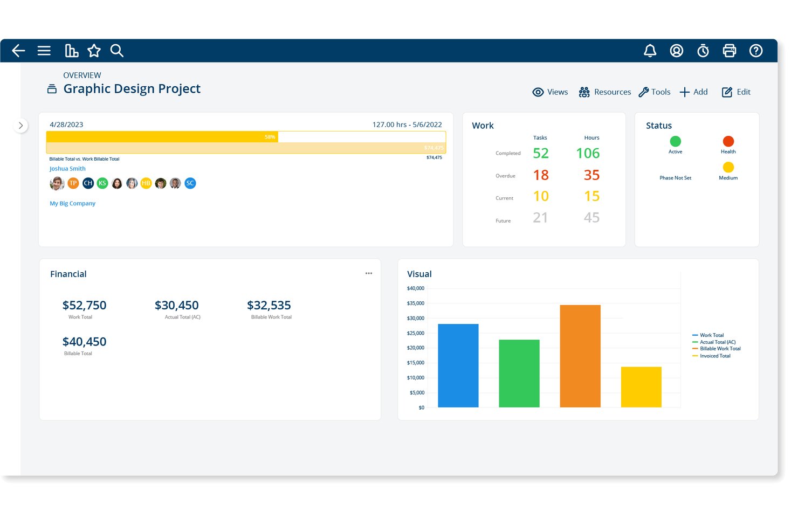Open the user profile icon

677,51
